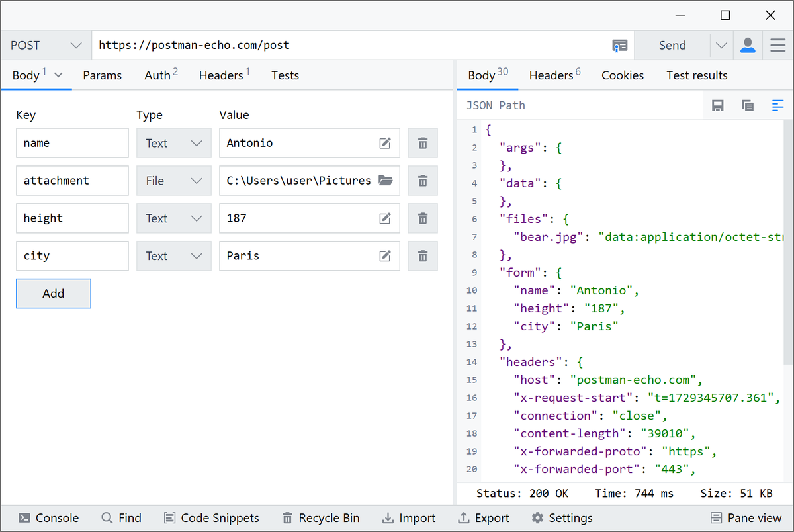Open Code Snippets from bottom bar
Screen dimensions: 794x532
tap(212, 518)
